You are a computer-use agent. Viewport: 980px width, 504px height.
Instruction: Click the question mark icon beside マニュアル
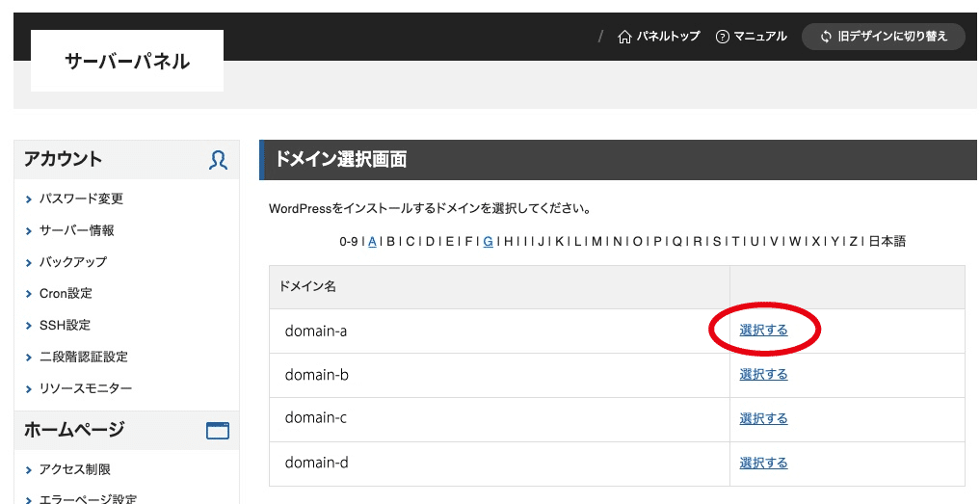click(x=723, y=37)
